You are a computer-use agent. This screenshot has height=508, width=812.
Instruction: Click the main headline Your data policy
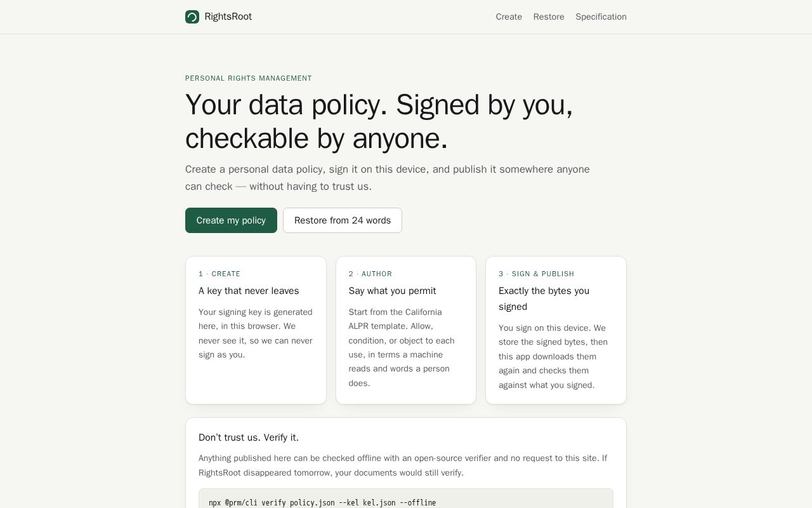[x=379, y=121]
